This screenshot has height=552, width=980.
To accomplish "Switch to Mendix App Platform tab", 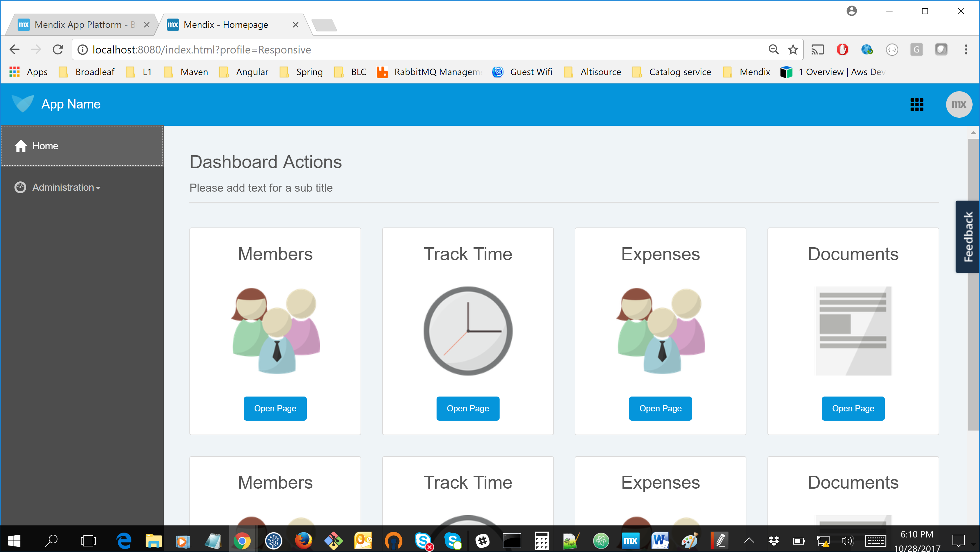I will (x=78, y=25).
